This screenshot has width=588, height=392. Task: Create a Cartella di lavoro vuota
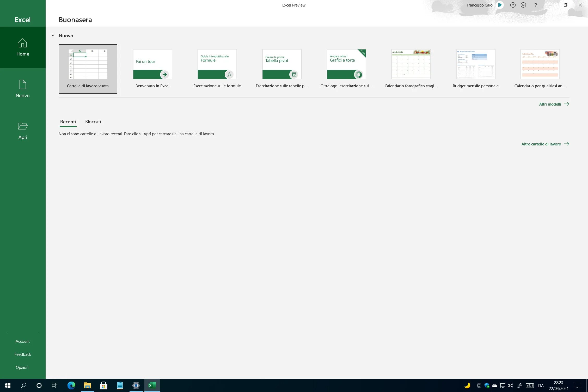point(88,69)
